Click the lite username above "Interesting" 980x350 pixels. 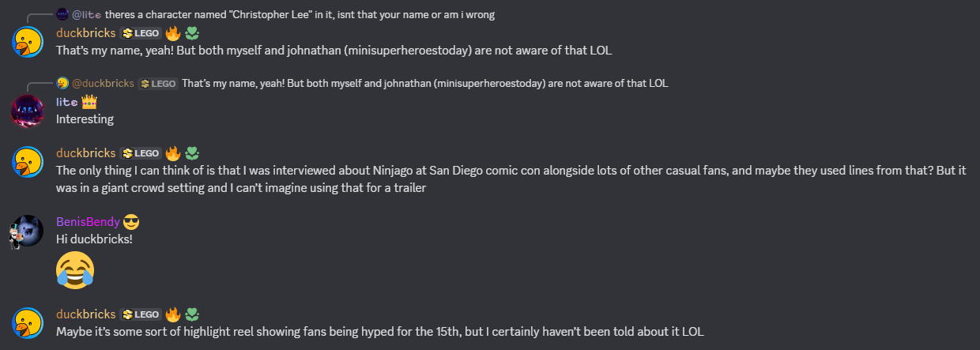(x=66, y=102)
